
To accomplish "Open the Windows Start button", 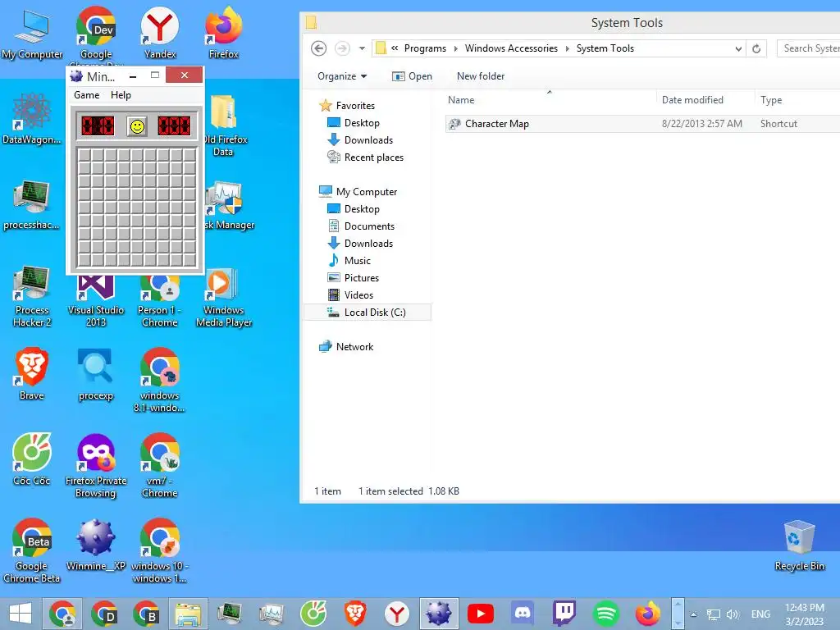I will tap(21, 614).
